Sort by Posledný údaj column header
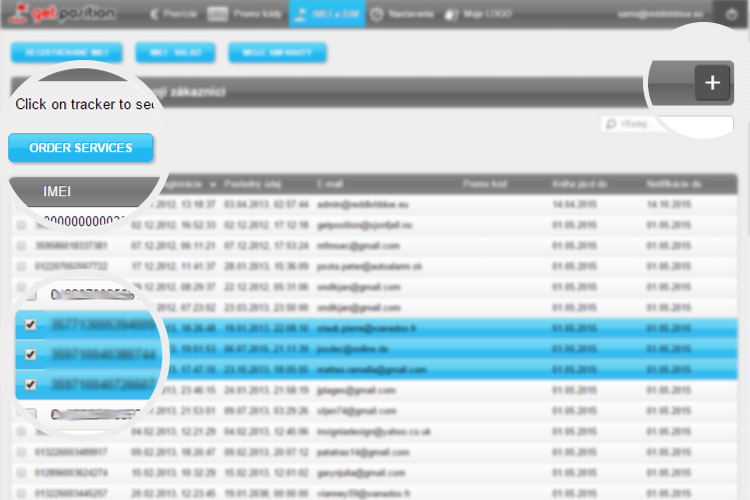 (x=253, y=184)
